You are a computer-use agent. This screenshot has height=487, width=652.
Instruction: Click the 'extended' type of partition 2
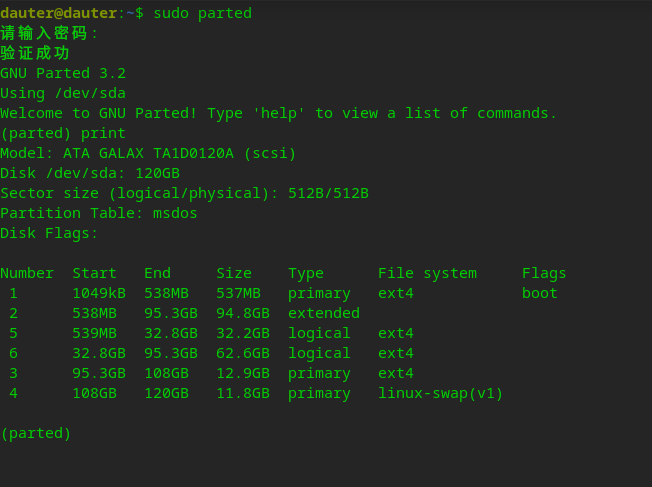pos(324,313)
